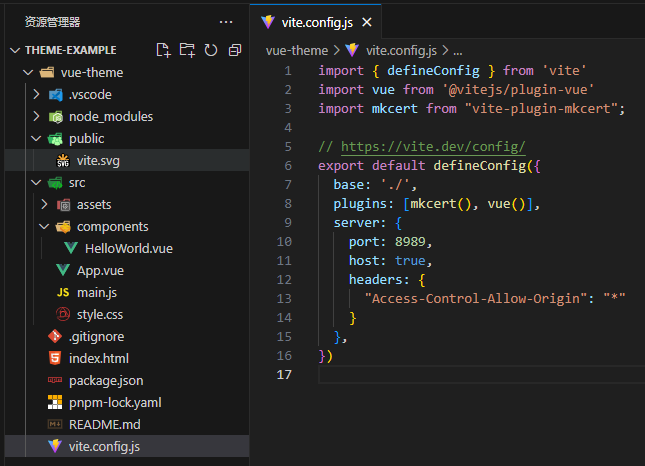Refresh the explorer file tree
645x466 pixels.
point(211,50)
